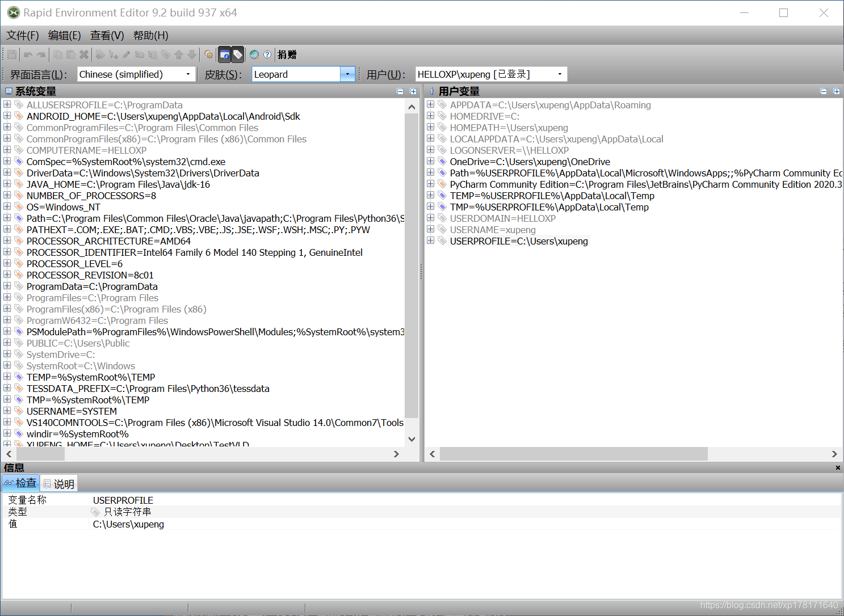Select the windir=%SystemRoot% row
The height and width of the screenshot is (616, 844).
pos(78,434)
